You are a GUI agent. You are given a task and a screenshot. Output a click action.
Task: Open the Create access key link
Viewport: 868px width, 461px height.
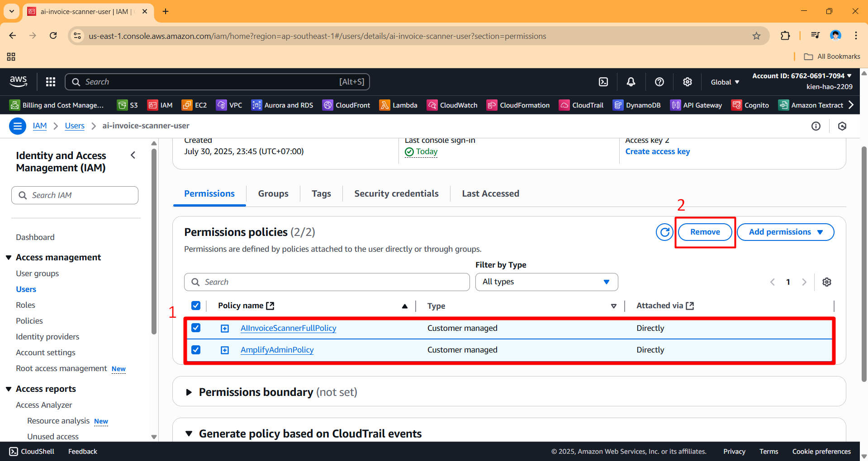coord(657,151)
